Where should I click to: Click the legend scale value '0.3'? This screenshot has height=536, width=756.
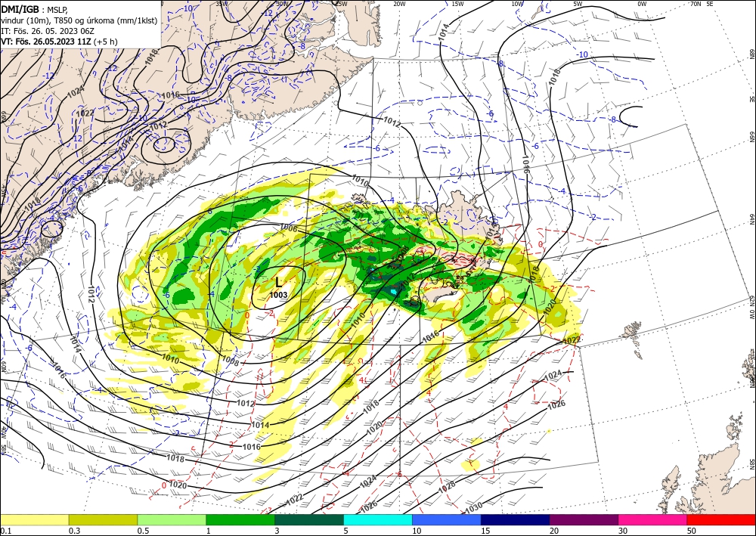point(75,531)
